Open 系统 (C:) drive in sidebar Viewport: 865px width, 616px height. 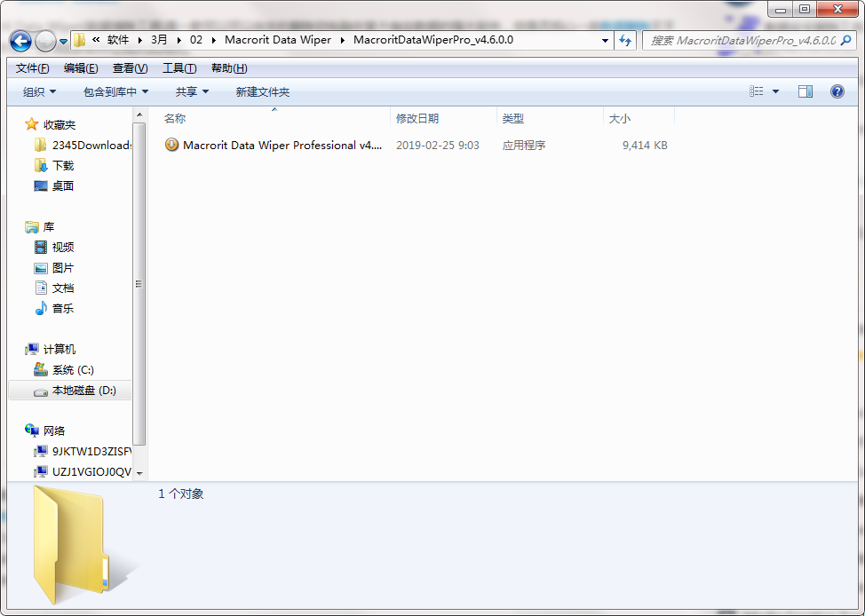(x=73, y=370)
